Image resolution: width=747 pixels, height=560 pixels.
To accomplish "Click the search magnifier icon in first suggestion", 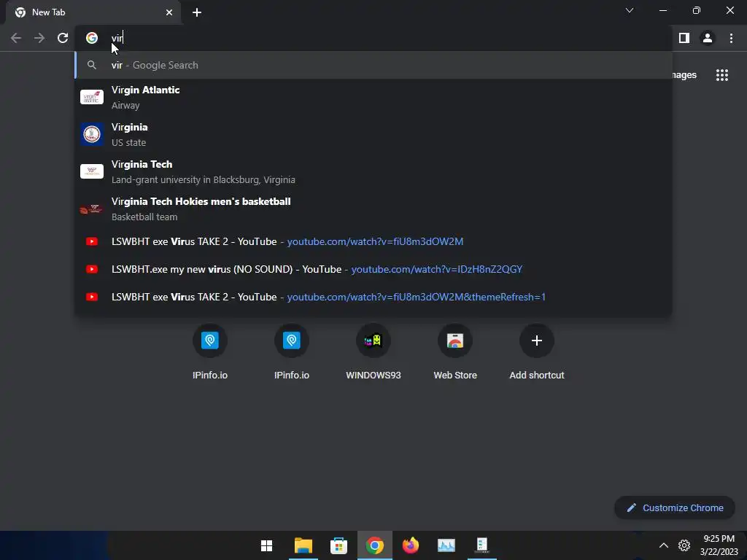I will [x=92, y=65].
